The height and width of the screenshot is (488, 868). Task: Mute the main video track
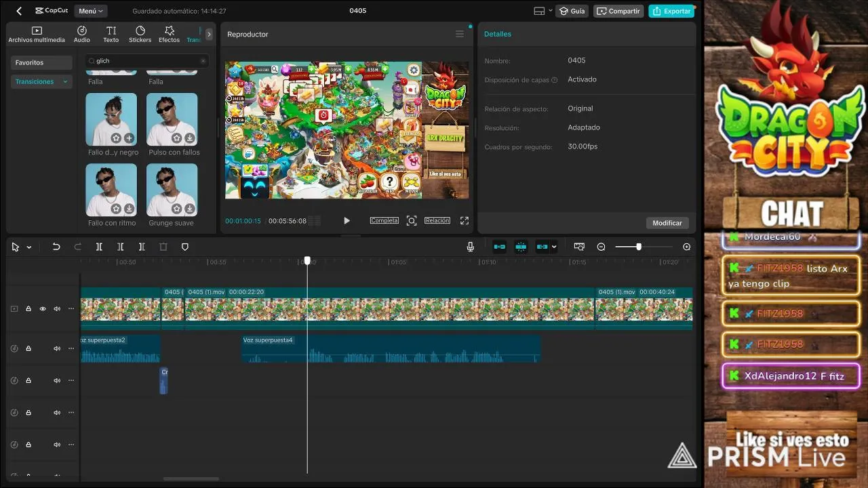(57, 309)
